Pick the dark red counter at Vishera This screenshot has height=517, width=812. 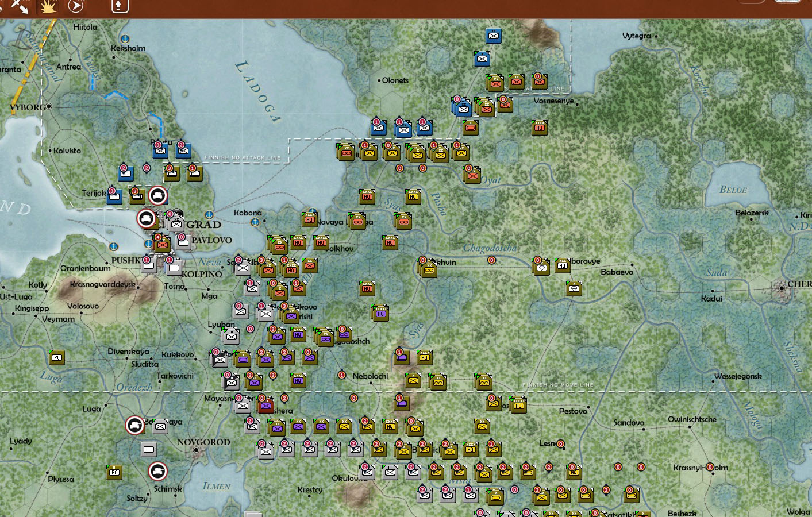coord(265,406)
